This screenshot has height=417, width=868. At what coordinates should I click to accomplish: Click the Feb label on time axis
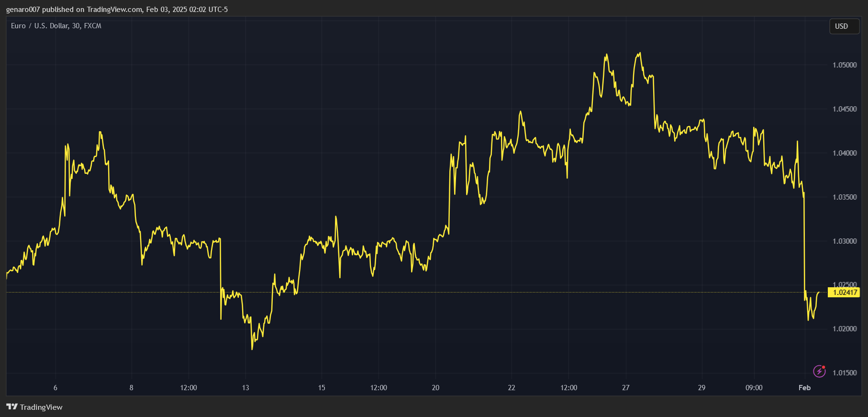click(804, 388)
